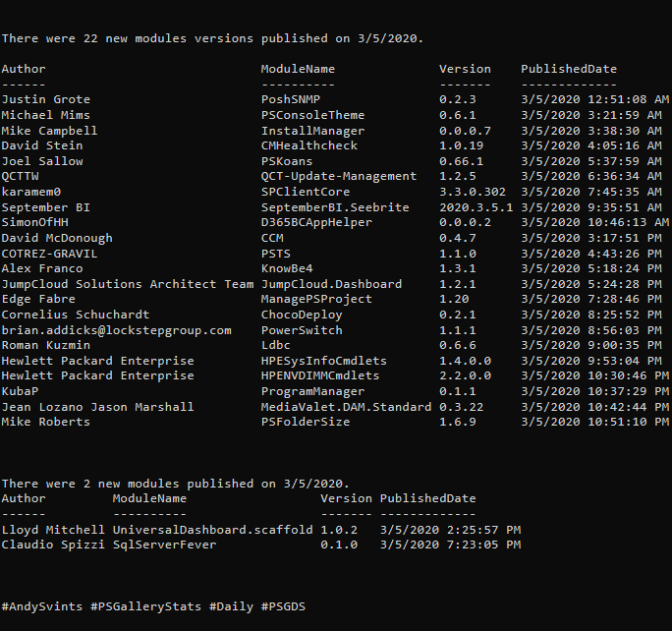Select the PoshSNMP module name
This screenshot has height=631, width=672.
tap(291, 99)
